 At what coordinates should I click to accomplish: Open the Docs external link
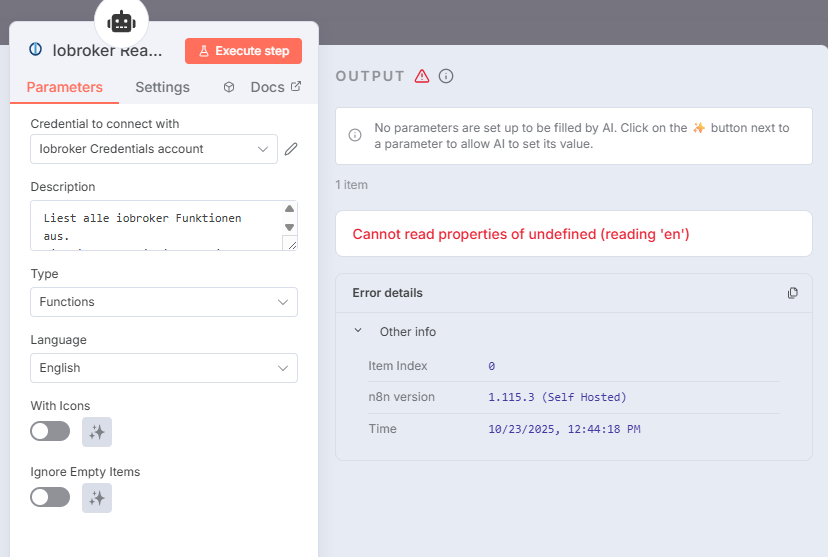point(275,87)
